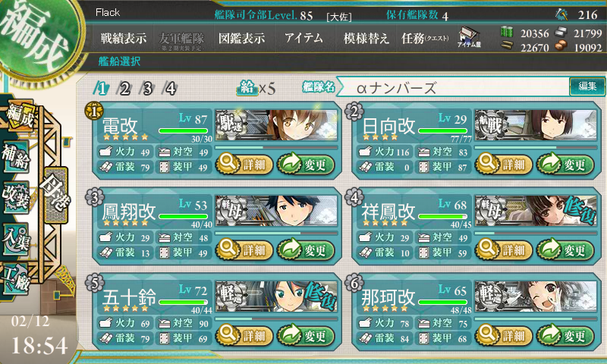The width and height of the screenshot is (607, 364).
Task: Click 変更 for 五十鈴 slot
Action: 306,335
